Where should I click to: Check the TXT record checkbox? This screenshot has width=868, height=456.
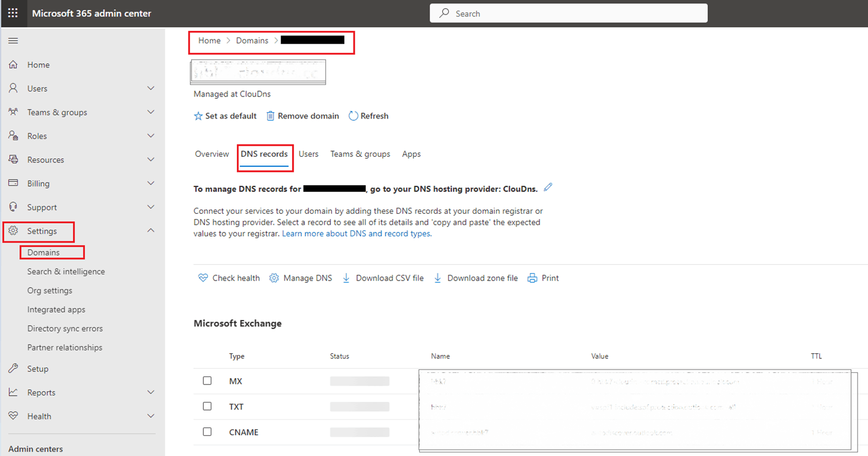click(207, 407)
